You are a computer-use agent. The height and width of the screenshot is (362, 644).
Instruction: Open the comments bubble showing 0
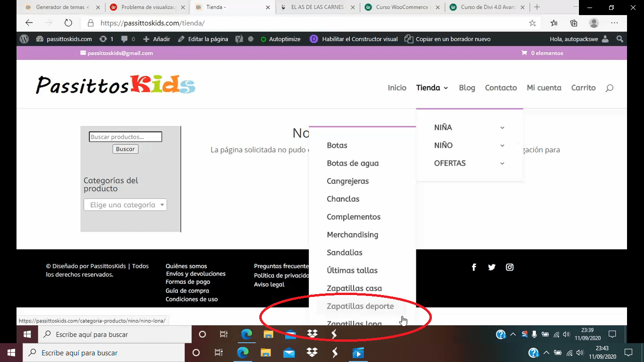(128, 39)
